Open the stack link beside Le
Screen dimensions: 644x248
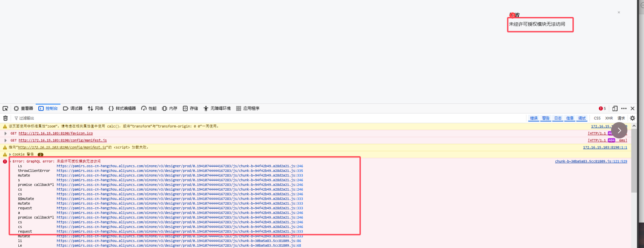pyautogui.click(x=179, y=245)
